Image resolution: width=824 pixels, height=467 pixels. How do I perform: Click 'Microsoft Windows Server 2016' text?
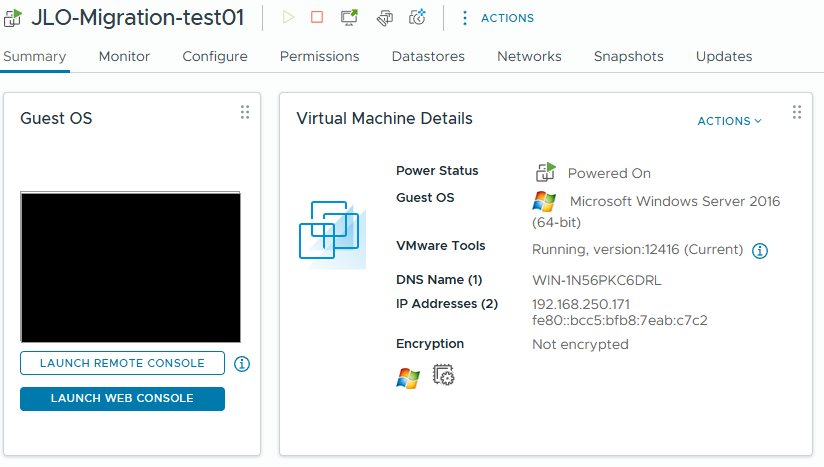point(675,201)
